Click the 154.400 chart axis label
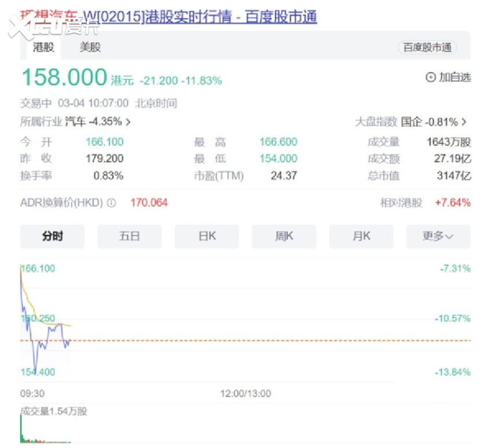This screenshot has height=448, width=493. (x=38, y=372)
